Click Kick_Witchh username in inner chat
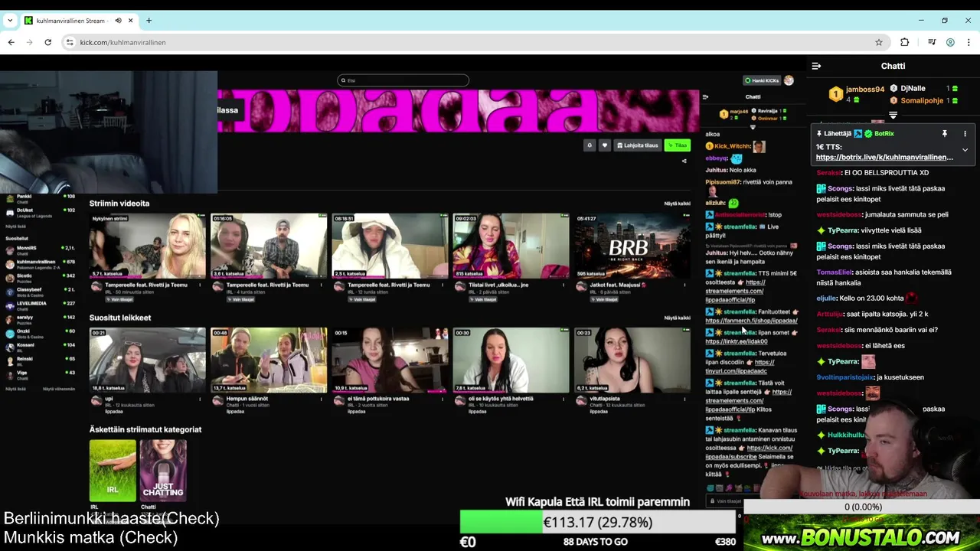This screenshot has width=980, height=551. 732,146
